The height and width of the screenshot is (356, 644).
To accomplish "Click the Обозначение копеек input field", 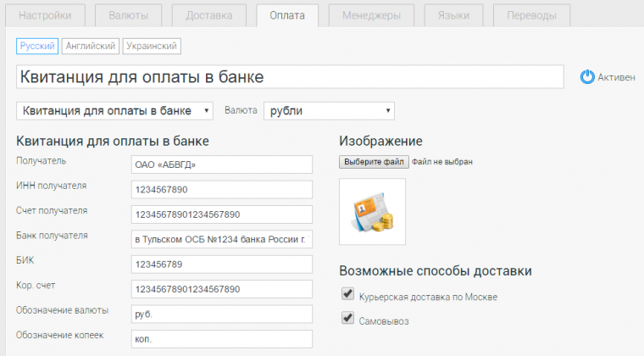I will [220, 339].
